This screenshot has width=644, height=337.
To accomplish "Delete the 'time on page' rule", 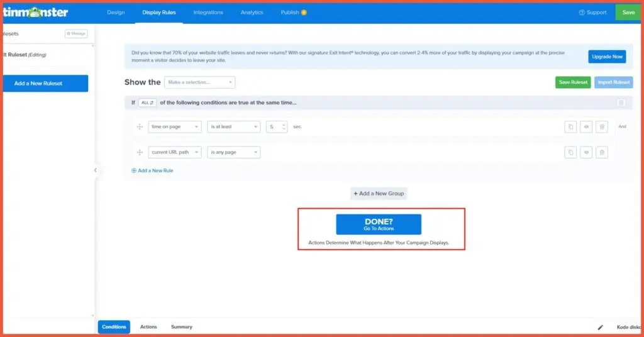I will (x=602, y=127).
